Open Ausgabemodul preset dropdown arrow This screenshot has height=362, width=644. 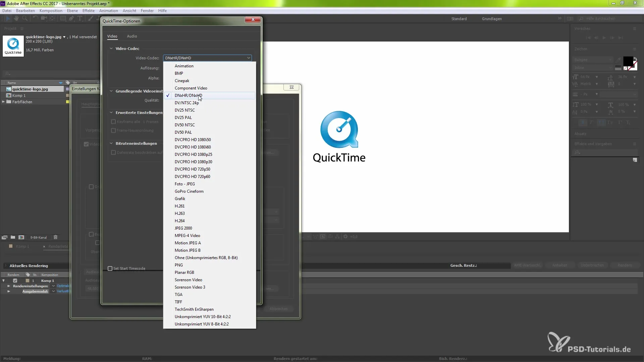tap(53, 291)
